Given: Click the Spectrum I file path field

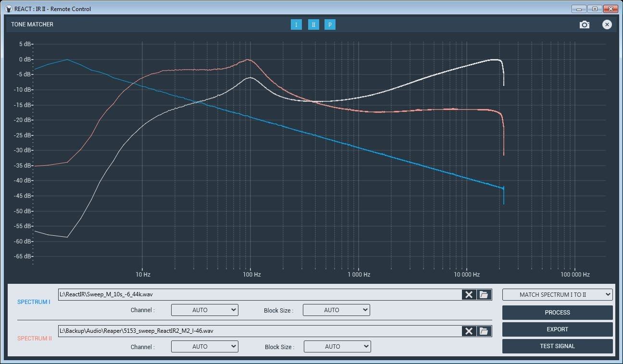Looking at the screenshot, I should click(x=260, y=294).
